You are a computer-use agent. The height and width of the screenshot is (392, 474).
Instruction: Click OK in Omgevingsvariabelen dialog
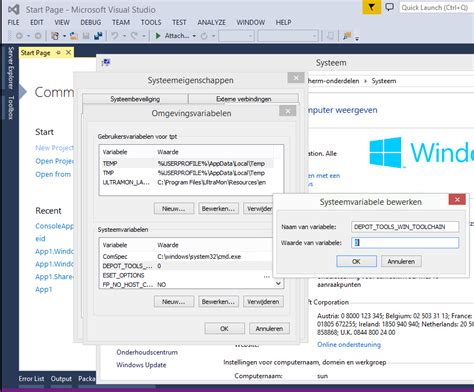coord(224,329)
